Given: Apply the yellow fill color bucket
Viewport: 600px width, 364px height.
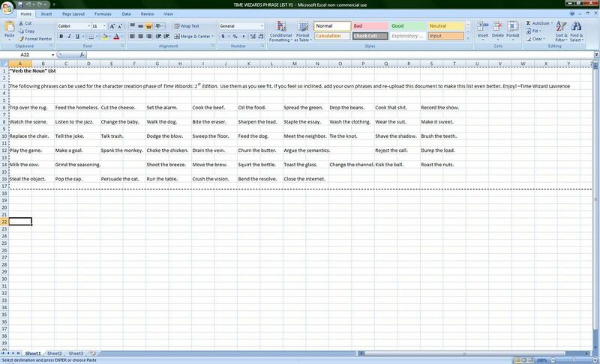Looking at the screenshot, I should [104, 36].
